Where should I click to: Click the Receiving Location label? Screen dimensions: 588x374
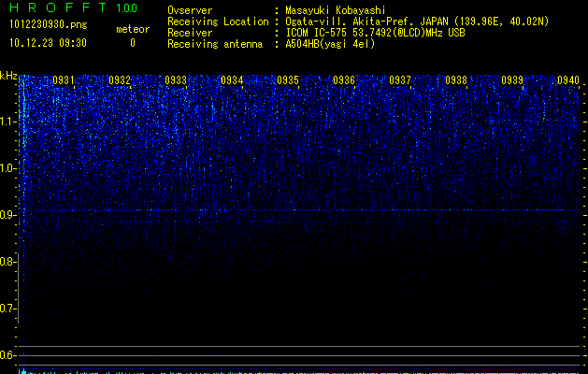click(218, 22)
